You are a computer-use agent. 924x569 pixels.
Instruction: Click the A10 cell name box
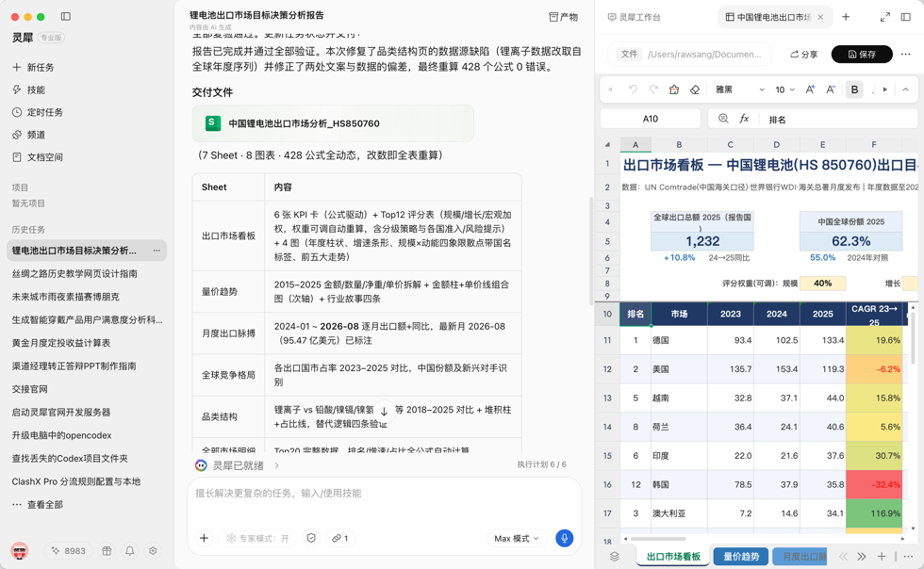click(x=650, y=119)
